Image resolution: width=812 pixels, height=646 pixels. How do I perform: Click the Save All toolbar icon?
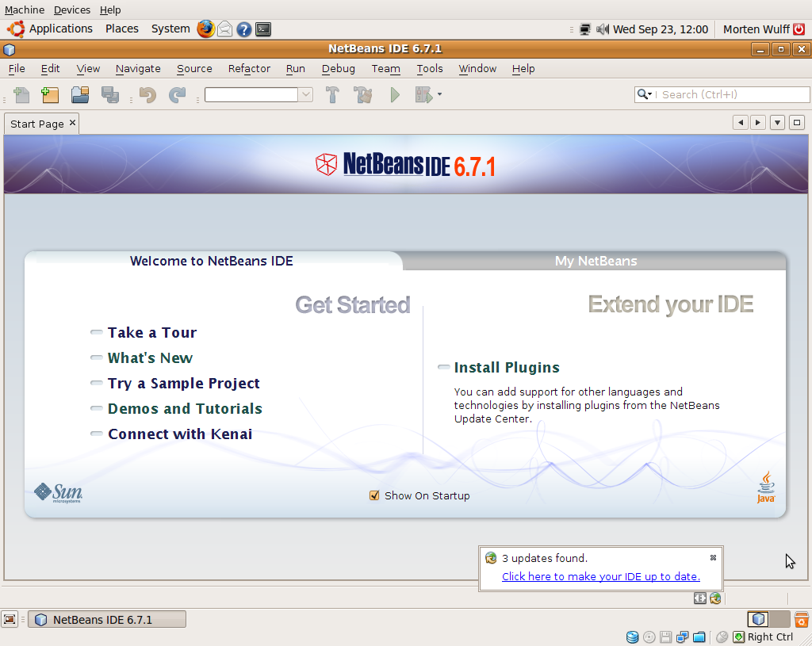click(109, 95)
